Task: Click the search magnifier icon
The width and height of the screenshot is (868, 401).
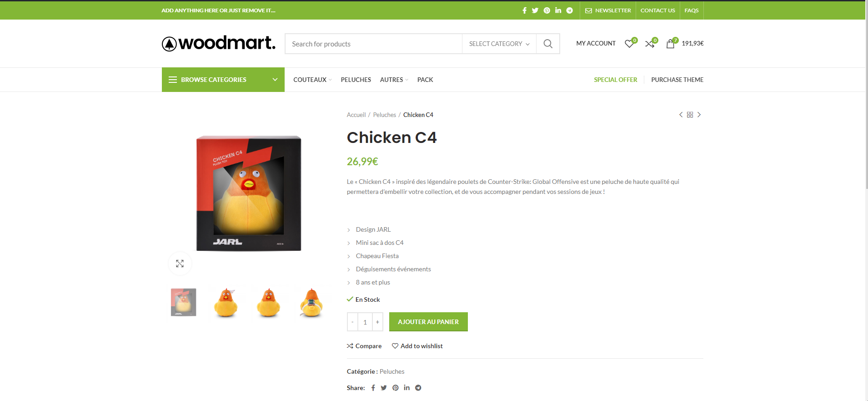Action: pos(548,44)
